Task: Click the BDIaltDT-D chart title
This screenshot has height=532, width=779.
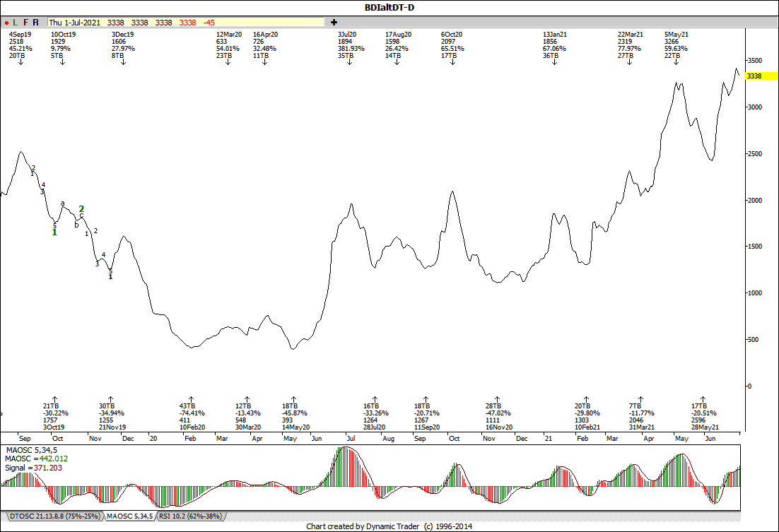Action: 389,7
